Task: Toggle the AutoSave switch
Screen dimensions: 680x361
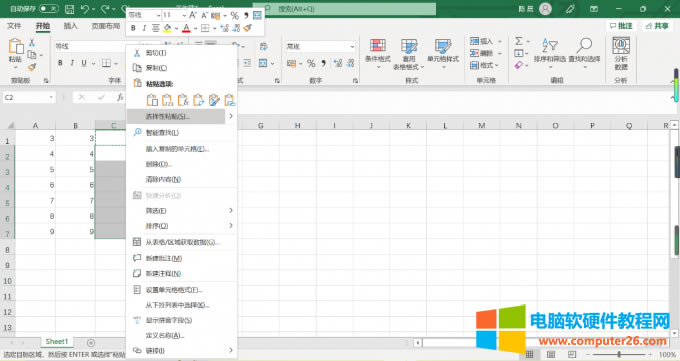Action: [x=48, y=9]
